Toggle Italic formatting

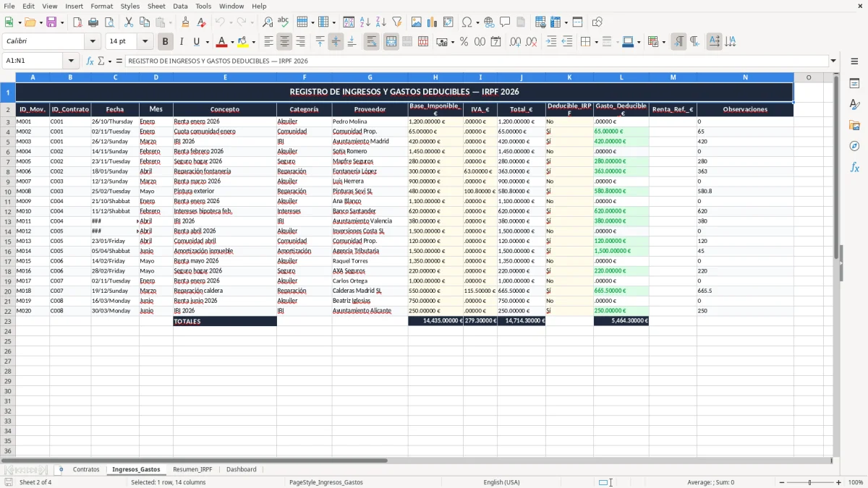click(182, 42)
